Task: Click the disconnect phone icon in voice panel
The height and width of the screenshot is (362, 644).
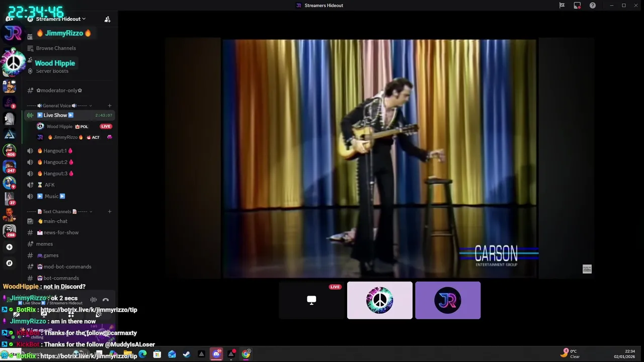Action: [106, 300]
